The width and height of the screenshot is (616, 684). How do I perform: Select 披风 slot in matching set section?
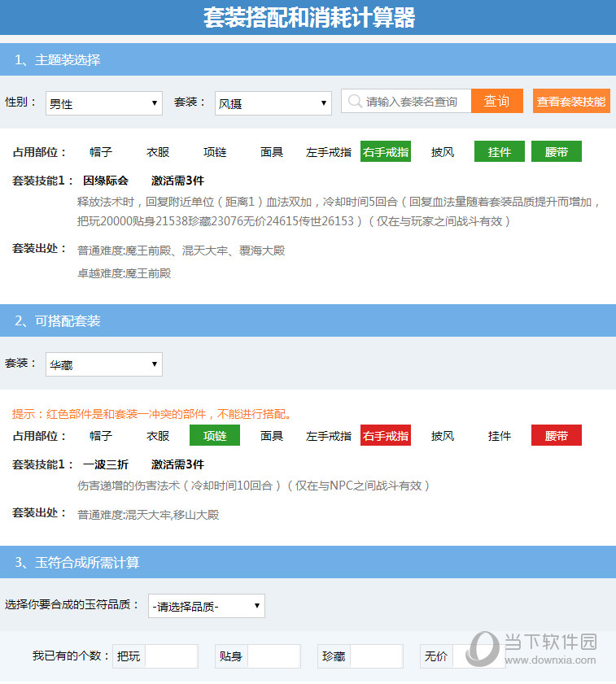tap(443, 436)
